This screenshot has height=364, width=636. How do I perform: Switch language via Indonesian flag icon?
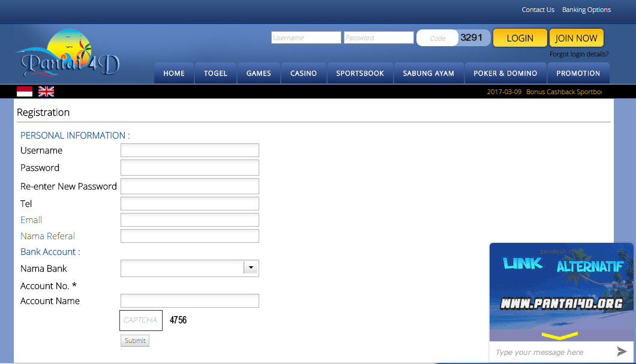pyautogui.click(x=25, y=92)
